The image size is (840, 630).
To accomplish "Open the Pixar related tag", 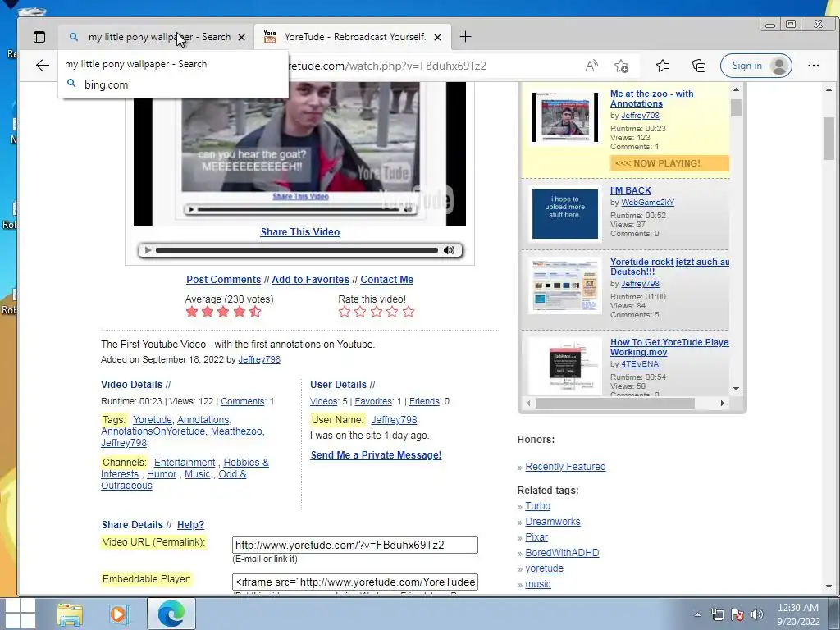I will point(536,536).
